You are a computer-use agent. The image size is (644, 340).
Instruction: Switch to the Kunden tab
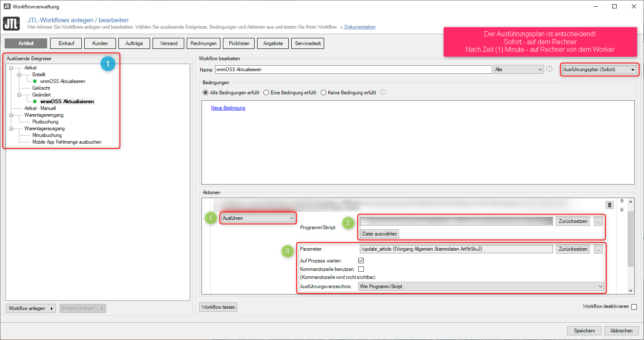(100, 43)
